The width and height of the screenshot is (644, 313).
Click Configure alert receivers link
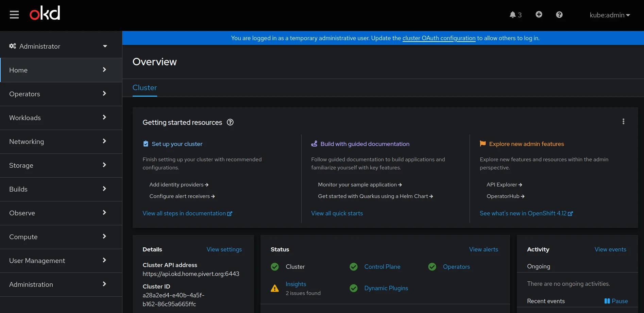(182, 196)
